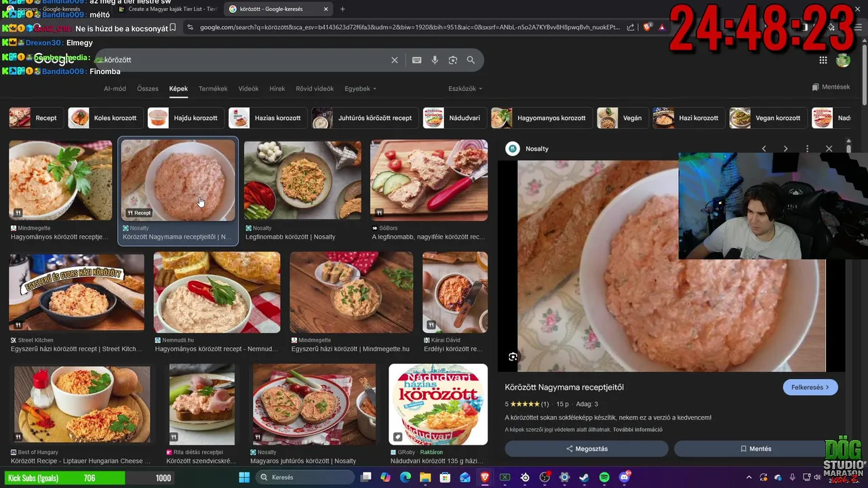Click the browser address bar URL
868x488 pixels.
click(410, 27)
